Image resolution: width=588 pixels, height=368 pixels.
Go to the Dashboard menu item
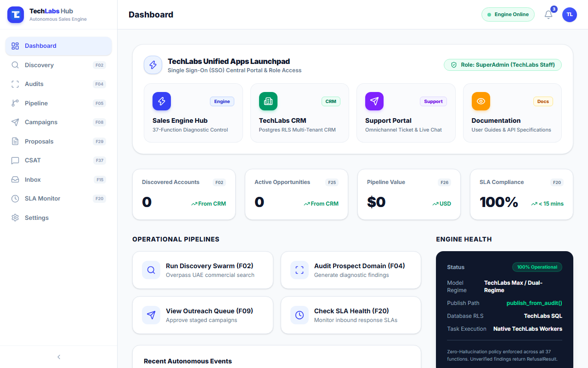(x=58, y=46)
